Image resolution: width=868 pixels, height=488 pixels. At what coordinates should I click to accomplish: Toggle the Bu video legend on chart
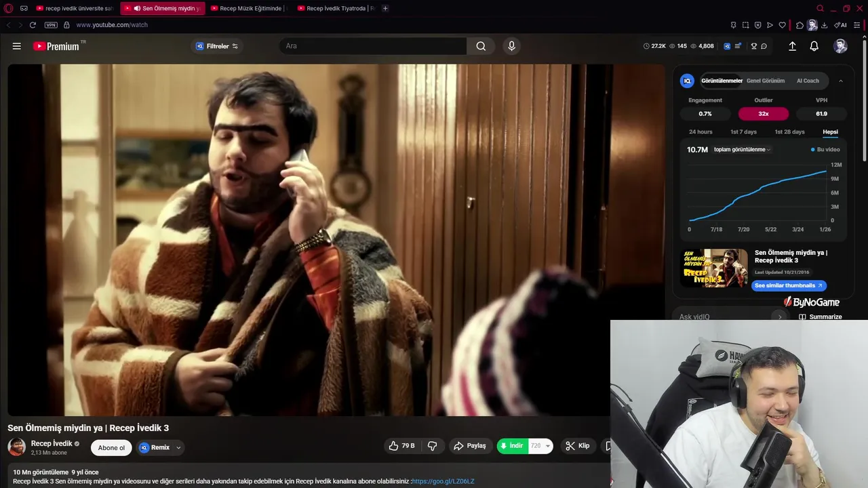(x=825, y=149)
